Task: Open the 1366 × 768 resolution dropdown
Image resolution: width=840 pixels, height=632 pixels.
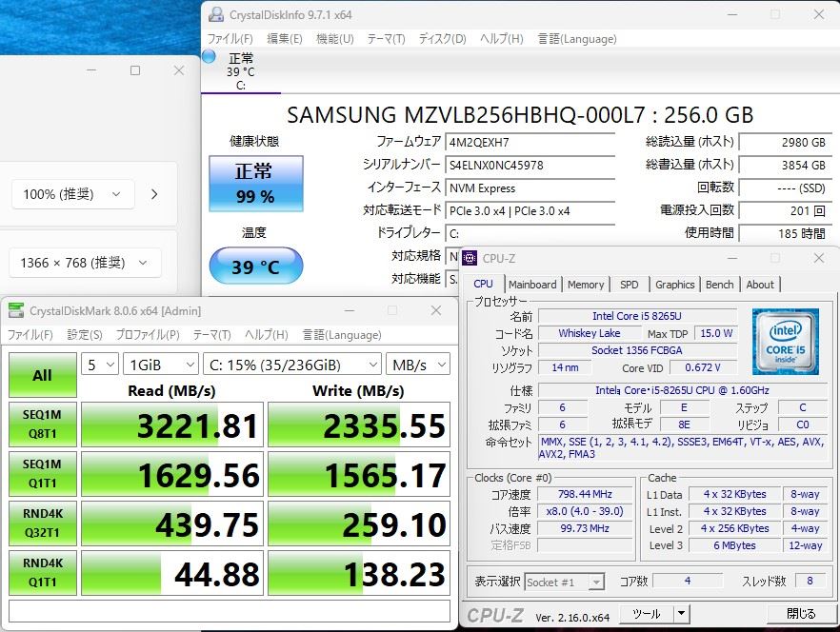Action: [85, 263]
